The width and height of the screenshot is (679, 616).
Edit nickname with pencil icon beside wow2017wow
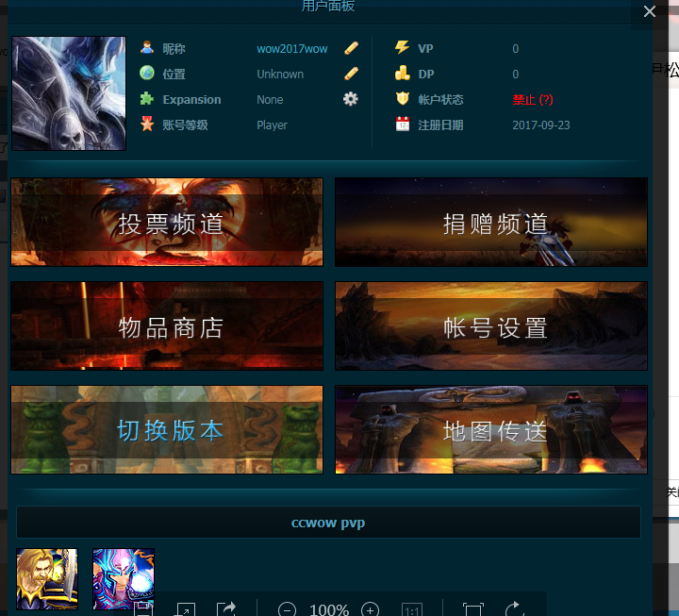coord(351,48)
